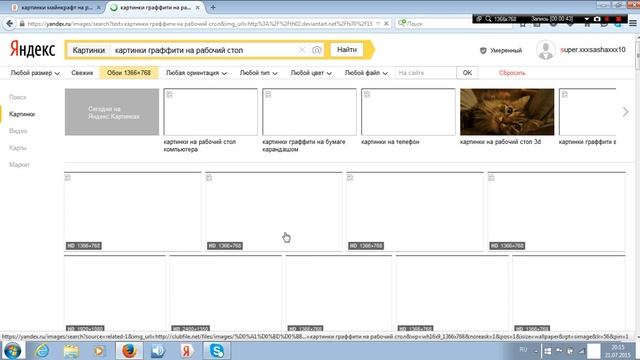Click the Найти search button
The width and height of the screenshot is (640, 360).
[x=347, y=50]
